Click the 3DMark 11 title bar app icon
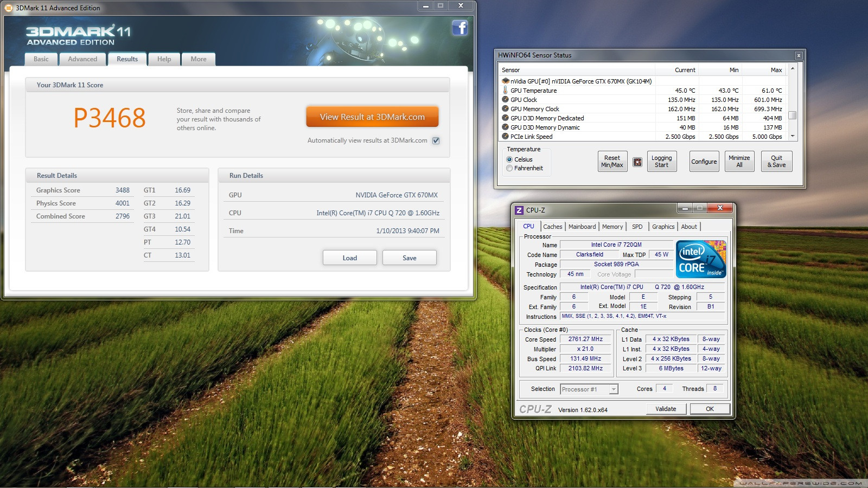Viewport: 868px width, 488px height. [9, 8]
